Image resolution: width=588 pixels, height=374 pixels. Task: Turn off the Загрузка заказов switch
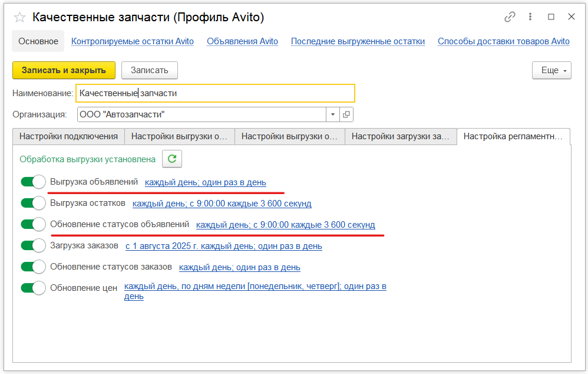click(33, 246)
